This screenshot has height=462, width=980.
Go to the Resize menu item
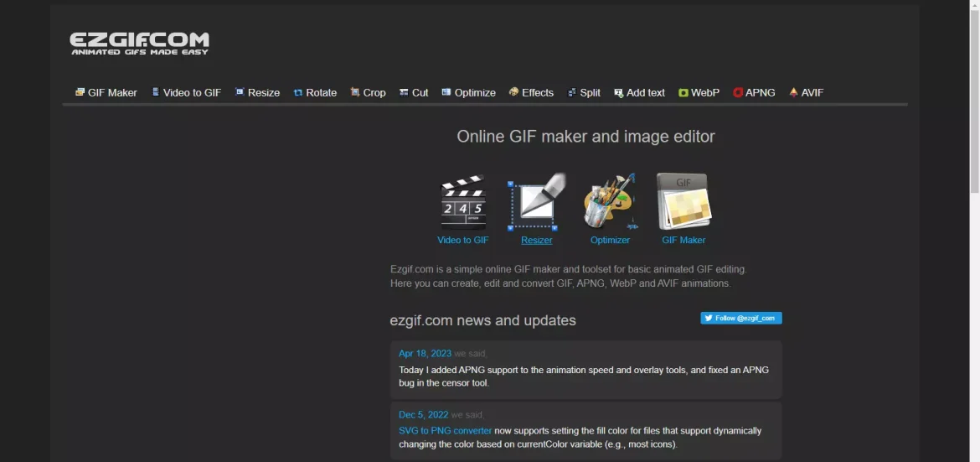pyautogui.click(x=257, y=92)
